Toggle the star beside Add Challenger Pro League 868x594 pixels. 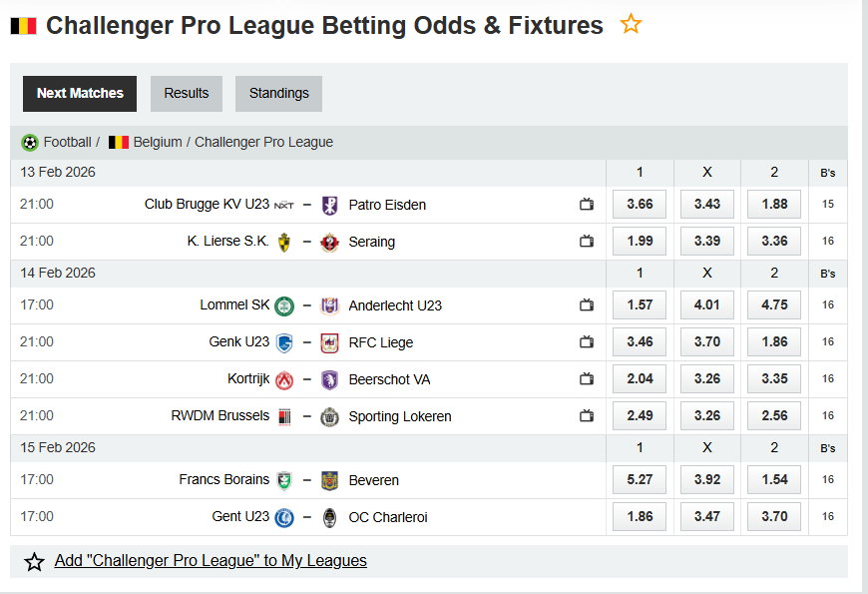(33, 560)
